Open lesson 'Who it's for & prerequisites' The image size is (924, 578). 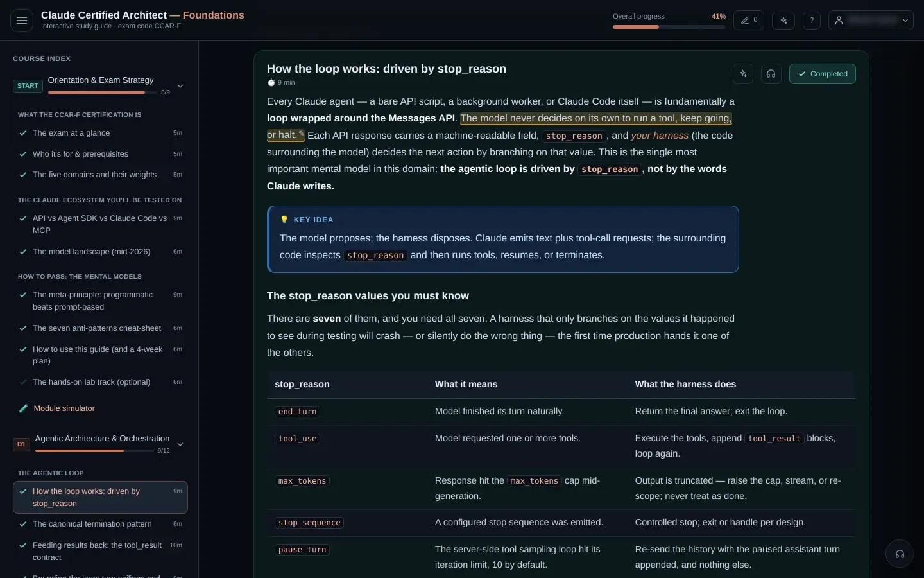coord(100,154)
